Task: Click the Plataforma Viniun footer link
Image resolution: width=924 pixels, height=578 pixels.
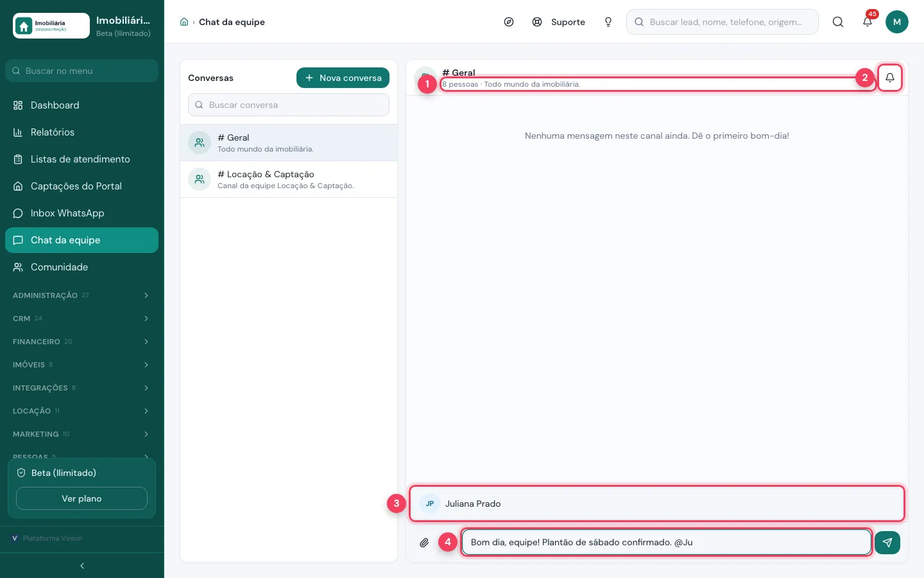Action: (x=47, y=538)
